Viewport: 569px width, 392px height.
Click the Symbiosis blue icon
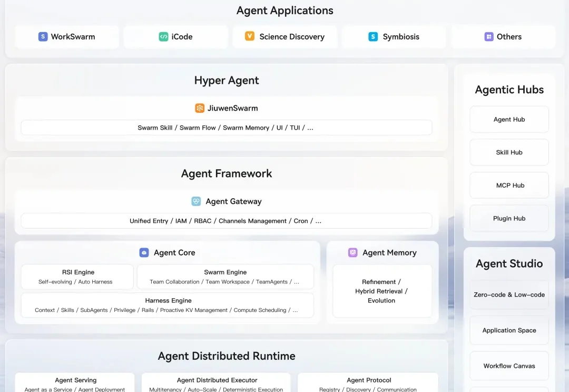click(x=373, y=37)
